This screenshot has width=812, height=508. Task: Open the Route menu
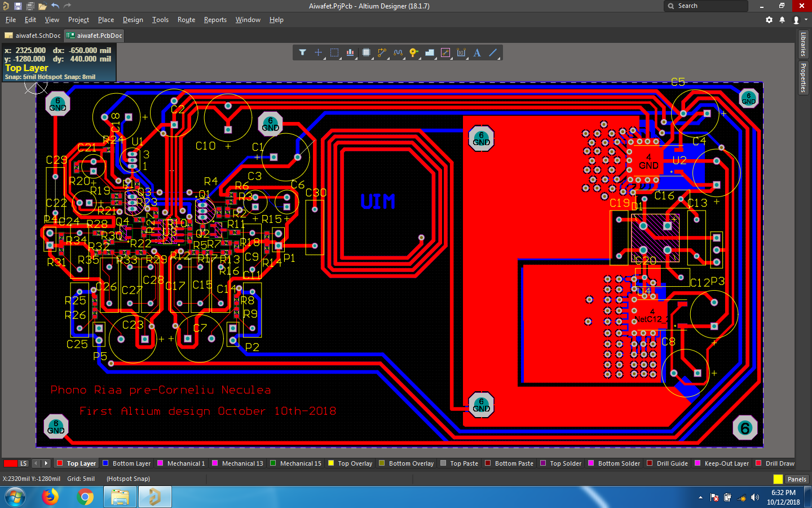click(187, 20)
